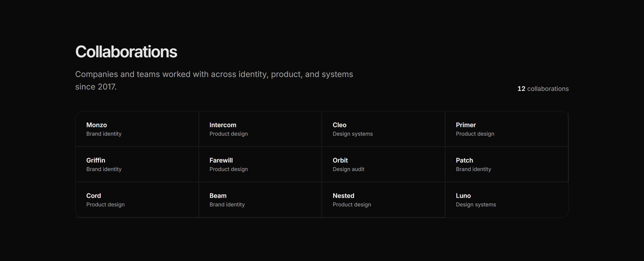
Task: Click the "Companies and teams worked with" description
Action: (214, 80)
